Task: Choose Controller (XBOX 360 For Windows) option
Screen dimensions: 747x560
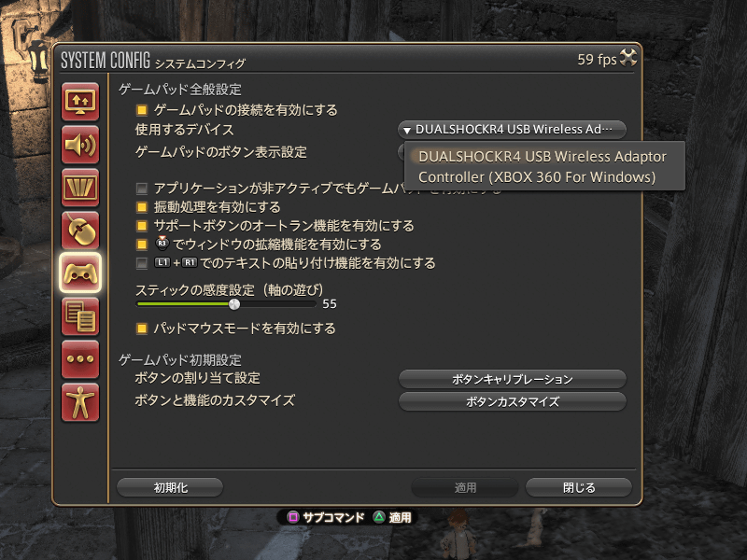Action: (537, 177)
